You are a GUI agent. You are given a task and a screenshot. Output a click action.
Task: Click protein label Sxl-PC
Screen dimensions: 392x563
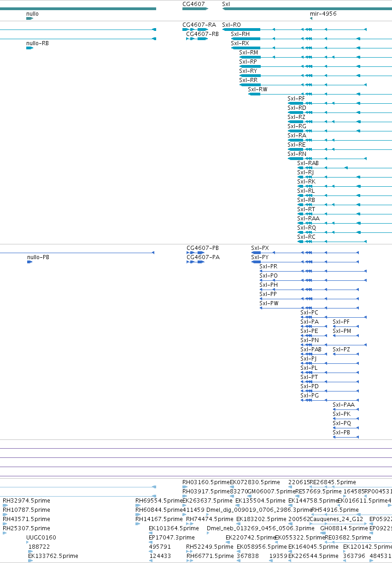point(309,313)
